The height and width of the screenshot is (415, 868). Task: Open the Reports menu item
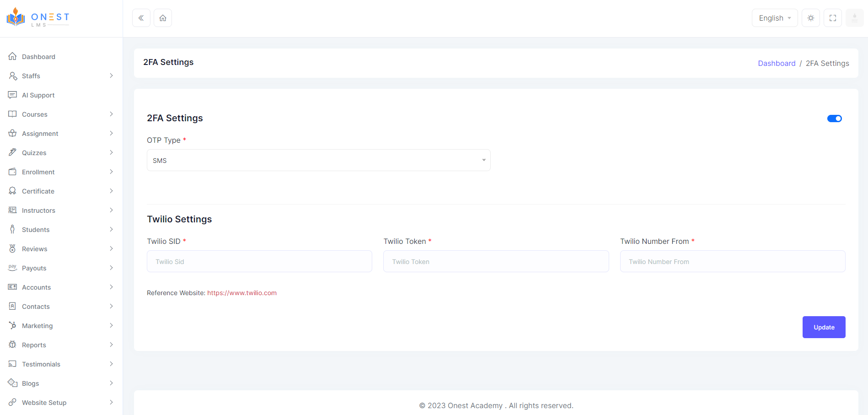point(34,345)
